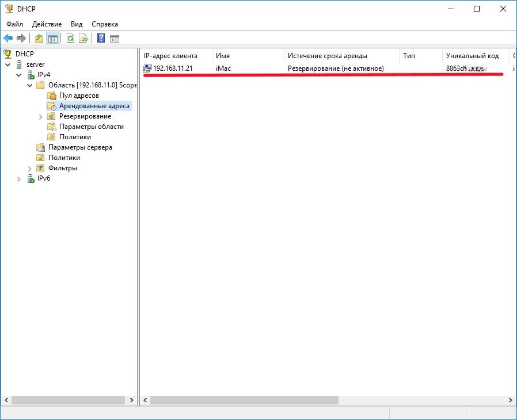Screen dimensions: 517x420
Task: Select the 192.168.11.21 lease computer icon
Action: 147,68
